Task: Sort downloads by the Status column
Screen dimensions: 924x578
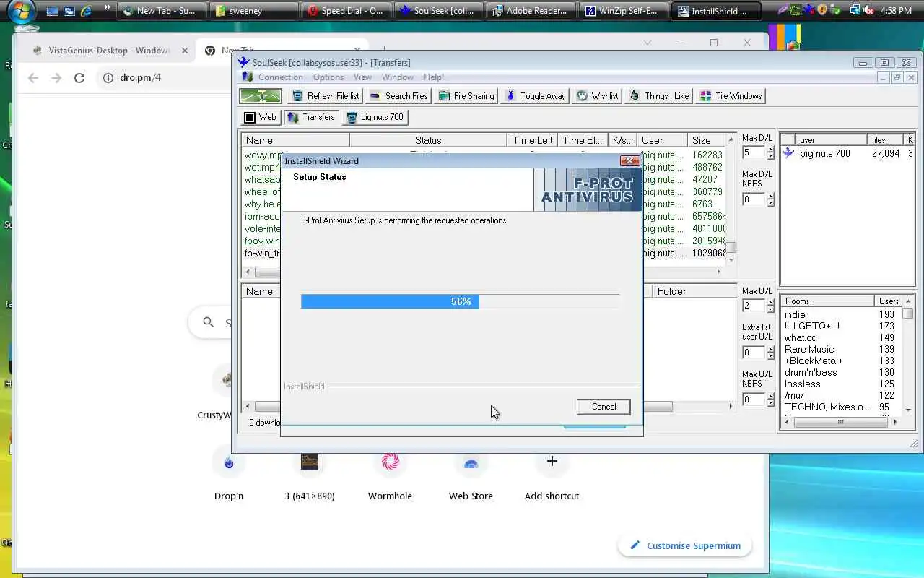Action: point(428,140)
